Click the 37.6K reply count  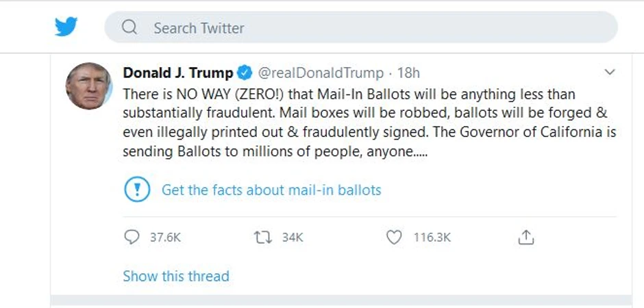pyautogui.click(x=165, y=238)
